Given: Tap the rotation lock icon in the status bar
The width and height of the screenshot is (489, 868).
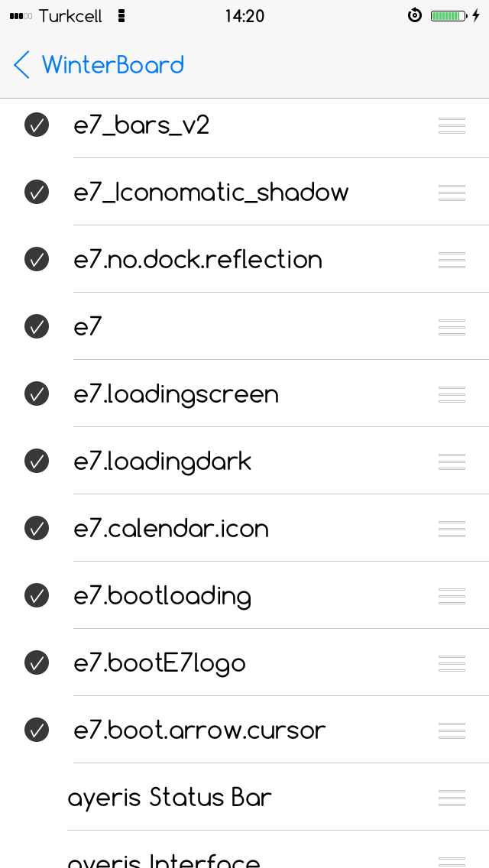Looking at the screenshot, I should tap(415, 15).
